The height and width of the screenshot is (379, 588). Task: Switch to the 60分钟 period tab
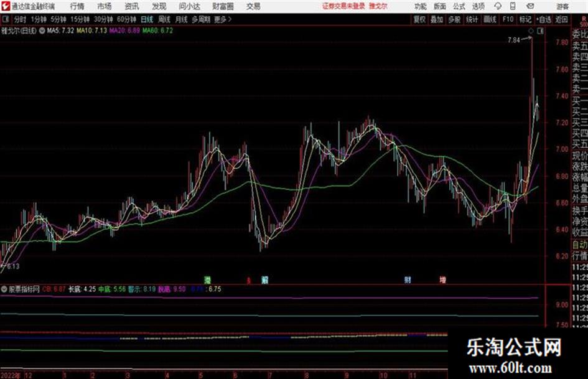tap(126, 19)
